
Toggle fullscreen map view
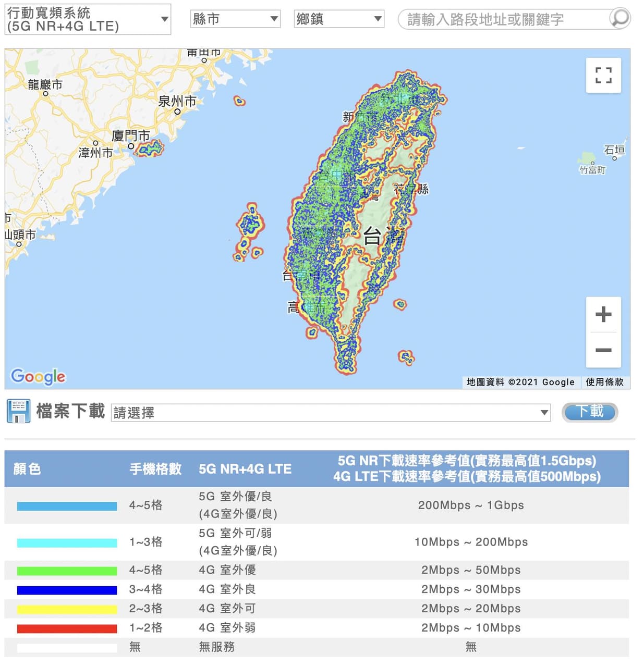click(x=603, y=75)
